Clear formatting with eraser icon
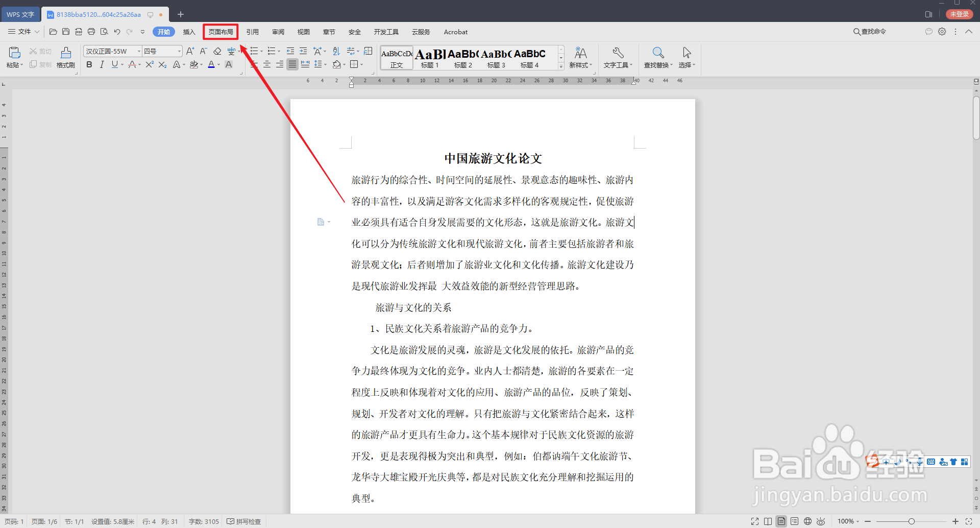Image resolution: width=980 pixels, height=528 pixels. [217, 51]
